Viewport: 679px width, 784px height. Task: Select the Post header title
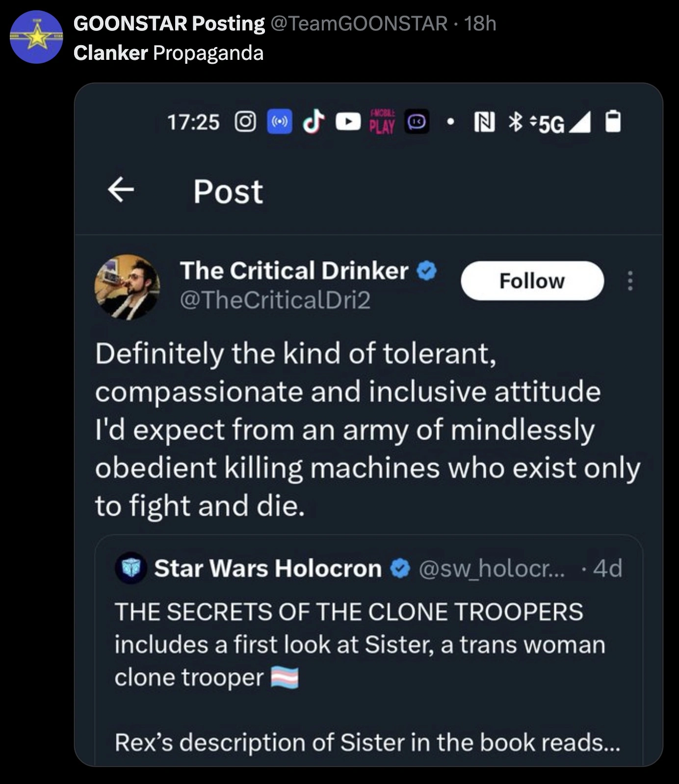227,192
